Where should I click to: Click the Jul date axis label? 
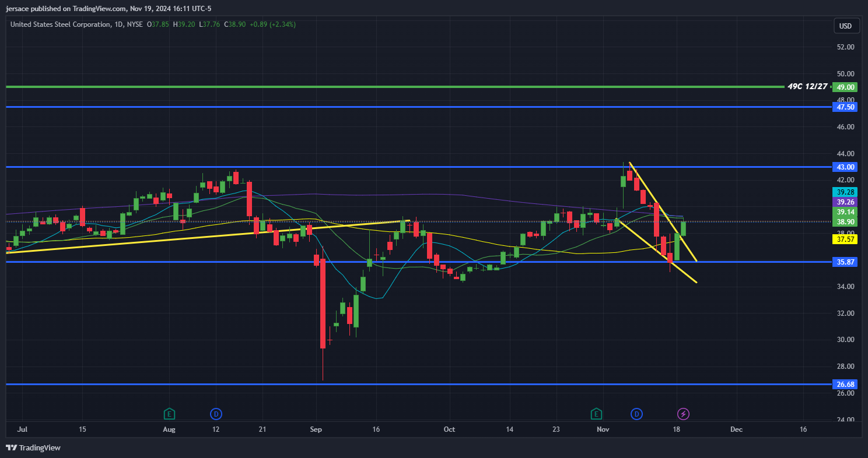[x=23, y=429]
